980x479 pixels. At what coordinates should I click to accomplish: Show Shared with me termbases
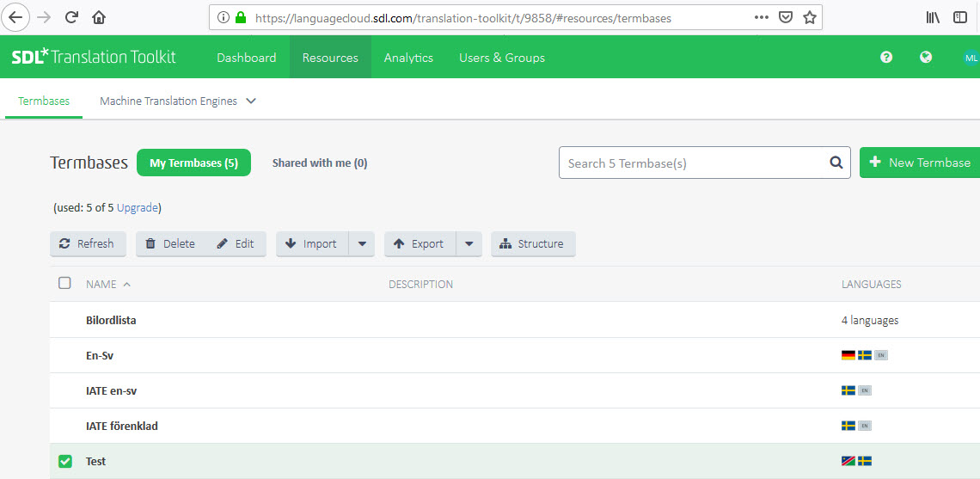319,163
